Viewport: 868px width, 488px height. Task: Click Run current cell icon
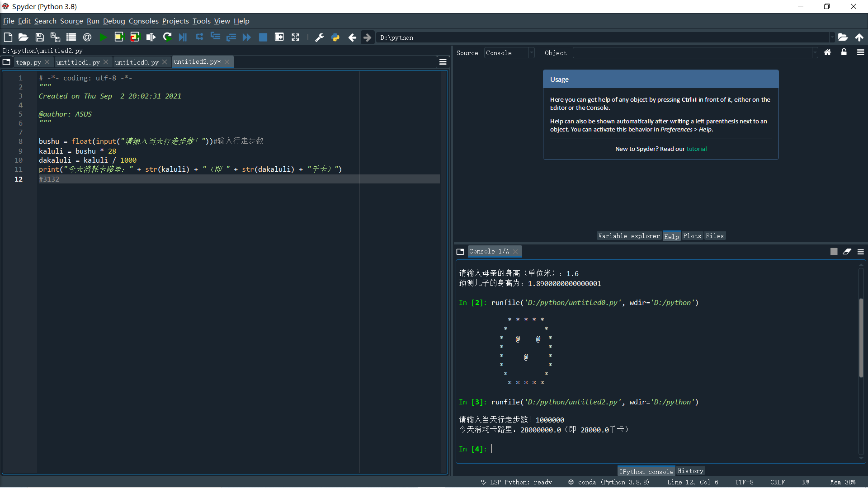click(119, 38)
